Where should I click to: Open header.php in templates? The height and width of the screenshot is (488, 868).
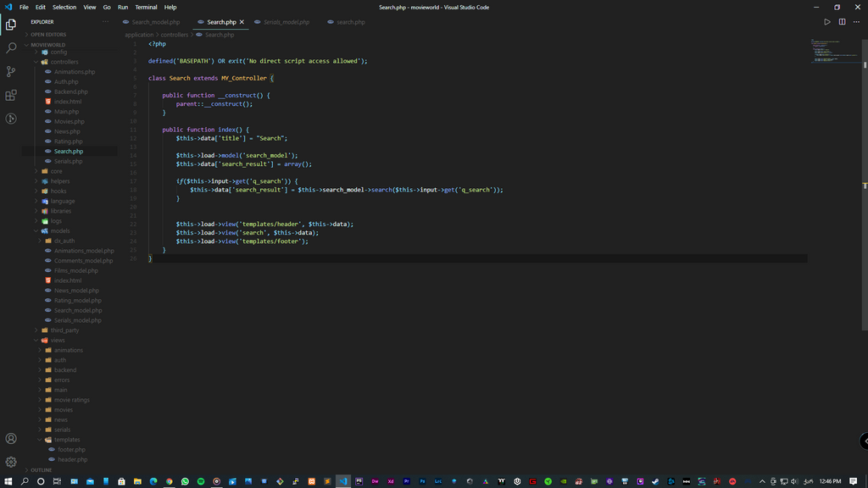pyautogui.click(x=73, y=460)
